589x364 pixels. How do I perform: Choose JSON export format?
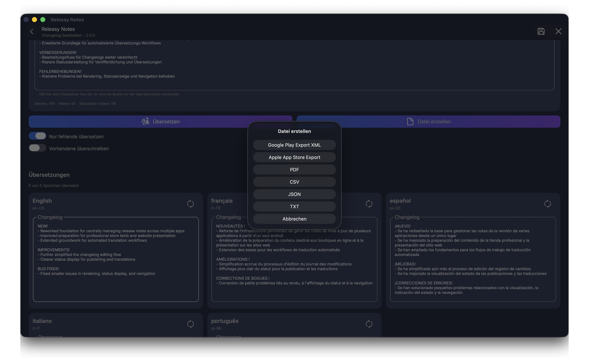(294, 194)
